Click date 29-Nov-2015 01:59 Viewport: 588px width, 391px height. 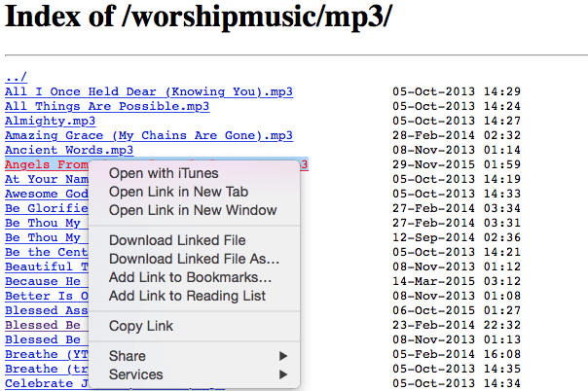point(457,164)
